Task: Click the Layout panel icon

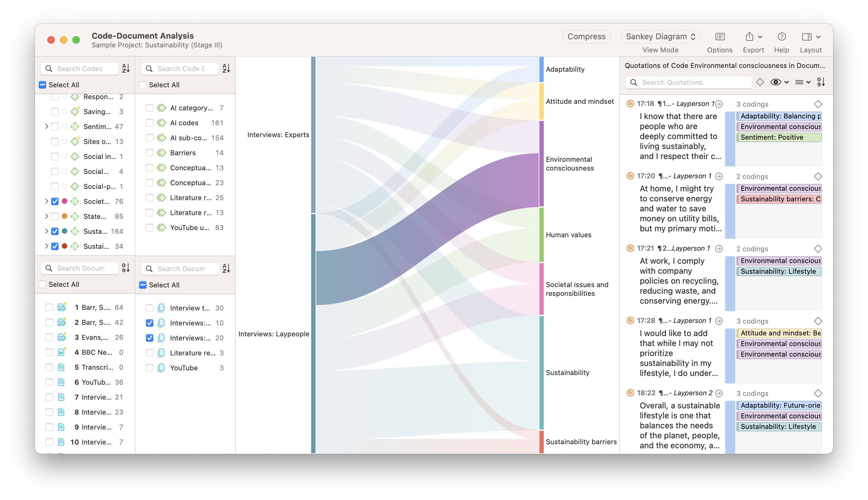Action: click(807, 37)
